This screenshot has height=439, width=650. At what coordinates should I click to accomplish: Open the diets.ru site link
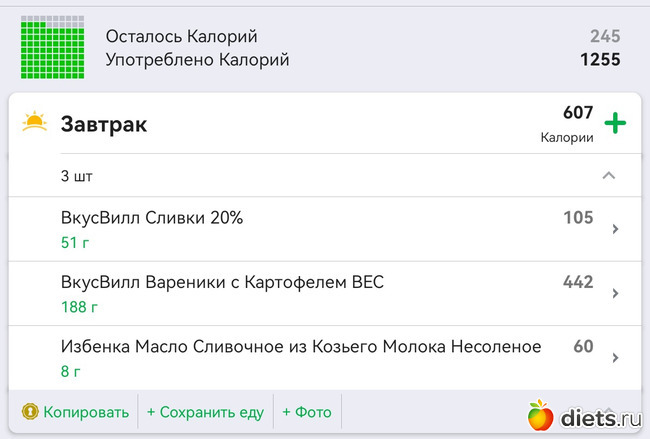click(600, 416)
